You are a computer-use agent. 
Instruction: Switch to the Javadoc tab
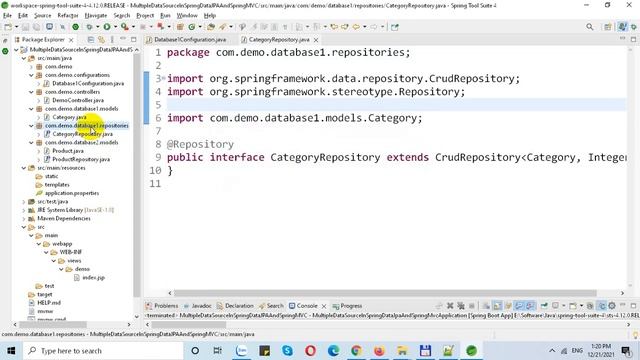tap(198, 306)
